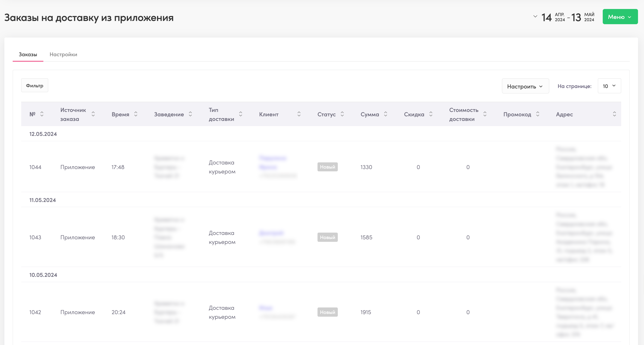Sort by Адрес column arrows

click(614, 114)
